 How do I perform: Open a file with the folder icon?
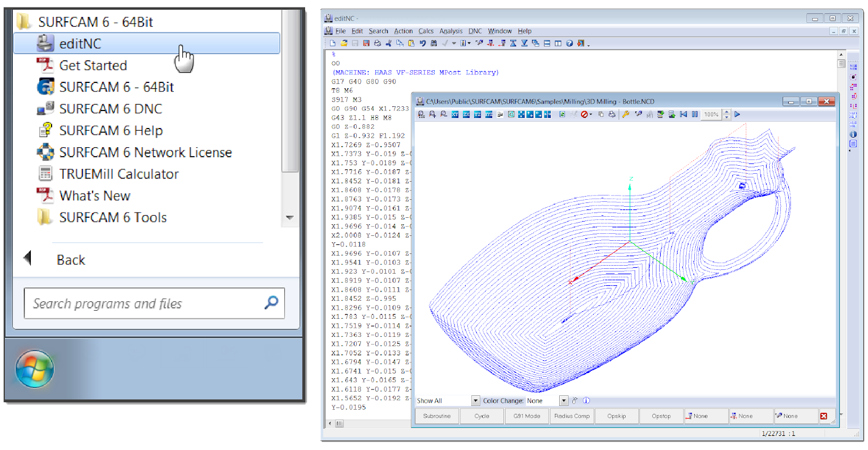click(344, 44)
